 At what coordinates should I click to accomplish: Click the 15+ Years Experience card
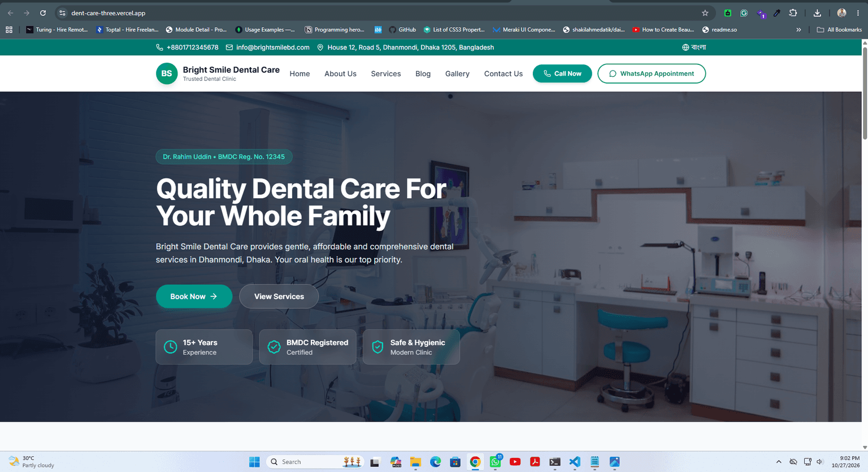click(x=204, y=347)
